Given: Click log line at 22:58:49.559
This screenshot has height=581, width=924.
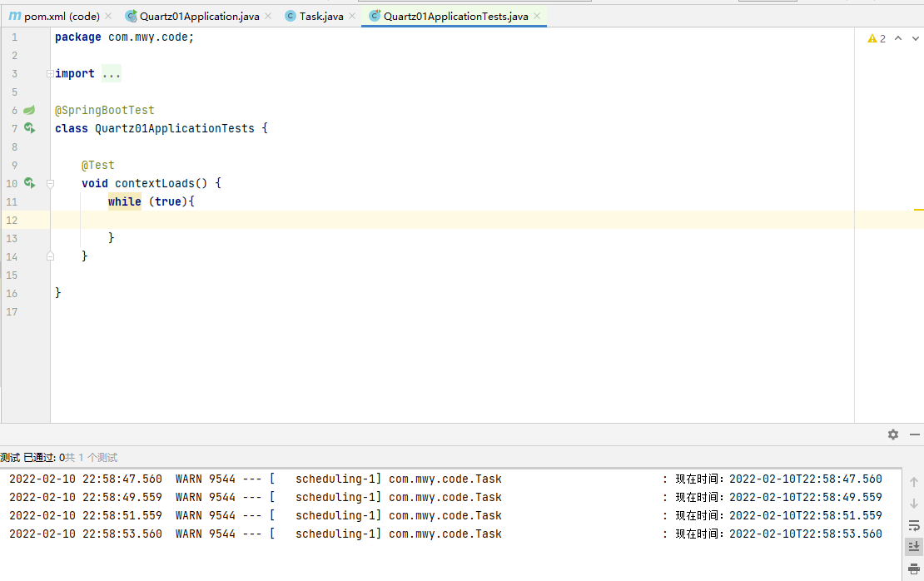Looking at the screenshot, I should pyautogui.click(x=445, y=497).
